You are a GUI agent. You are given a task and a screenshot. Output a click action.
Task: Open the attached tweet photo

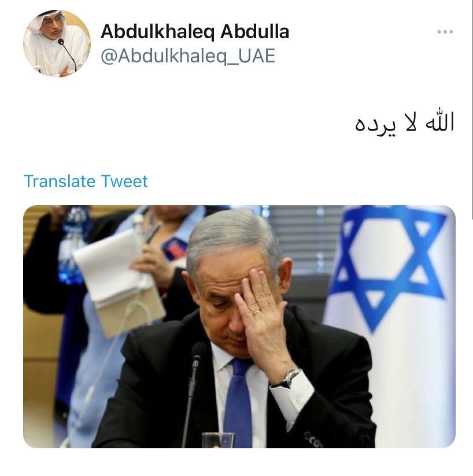pyautogui.click(x=239, y=326)
